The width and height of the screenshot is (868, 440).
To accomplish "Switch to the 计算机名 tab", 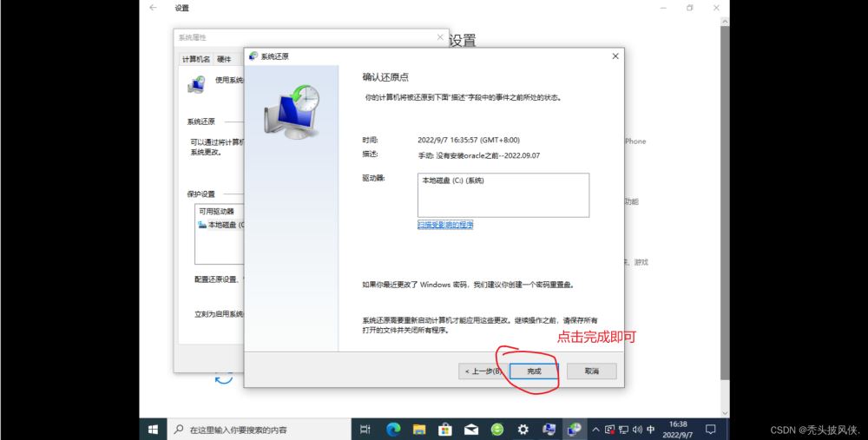I will pos(195,59).
